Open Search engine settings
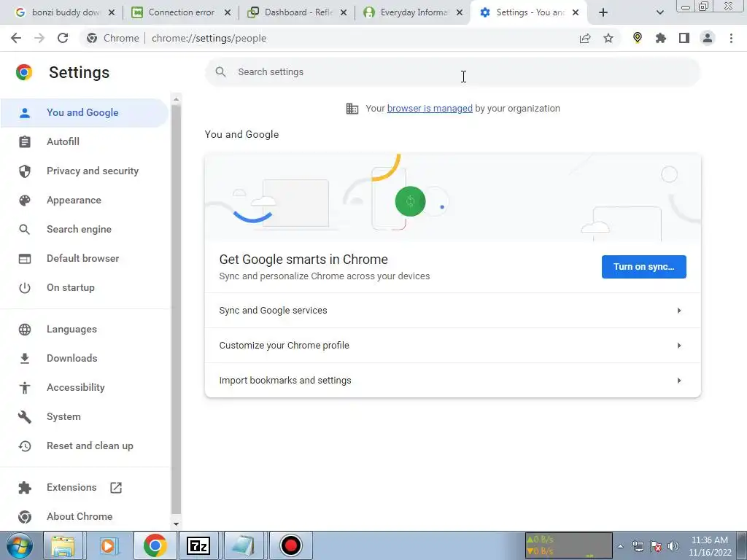The height and width of the screenshot is (560, 747). pyautogui.click(x=85, y=229)
